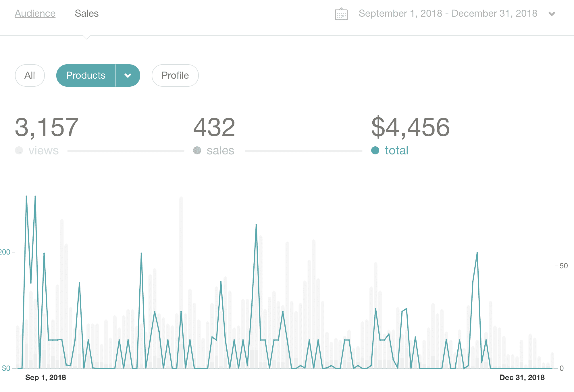Open the calendar date picker icon

point(341,14)
